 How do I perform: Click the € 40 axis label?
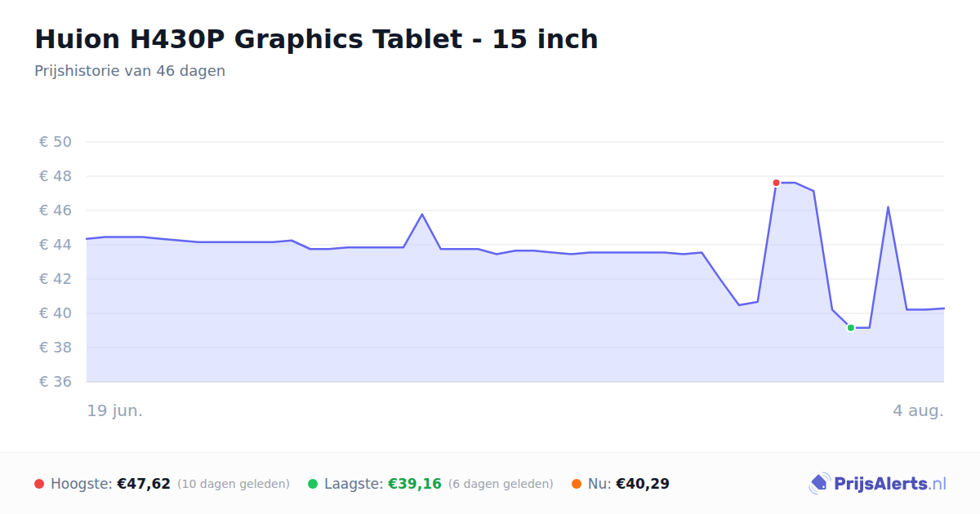(x=56, y=313)
